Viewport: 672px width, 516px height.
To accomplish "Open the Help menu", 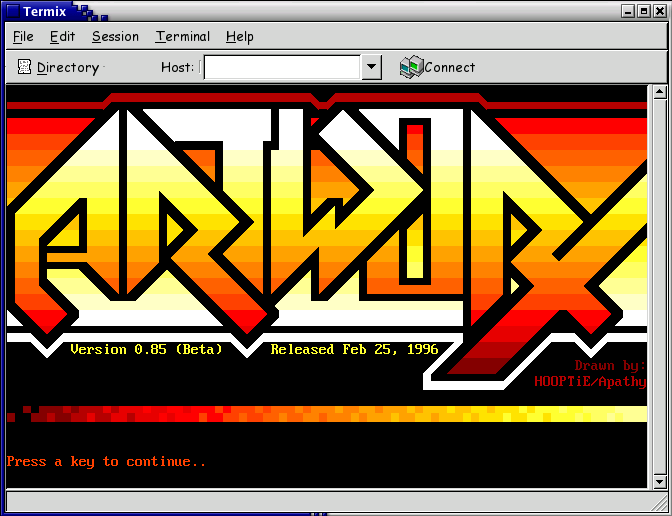I will [x=240, y=37].
